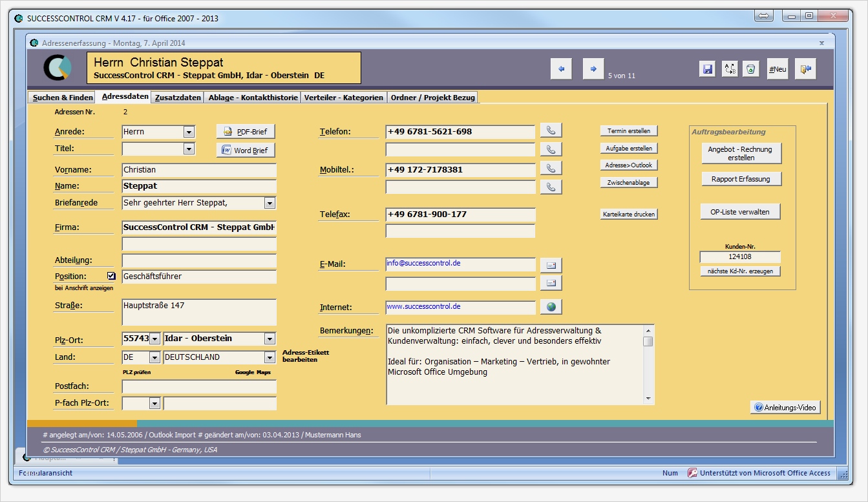
Task: Open the PDF-Brief letter creator
Action: [247, 131]
